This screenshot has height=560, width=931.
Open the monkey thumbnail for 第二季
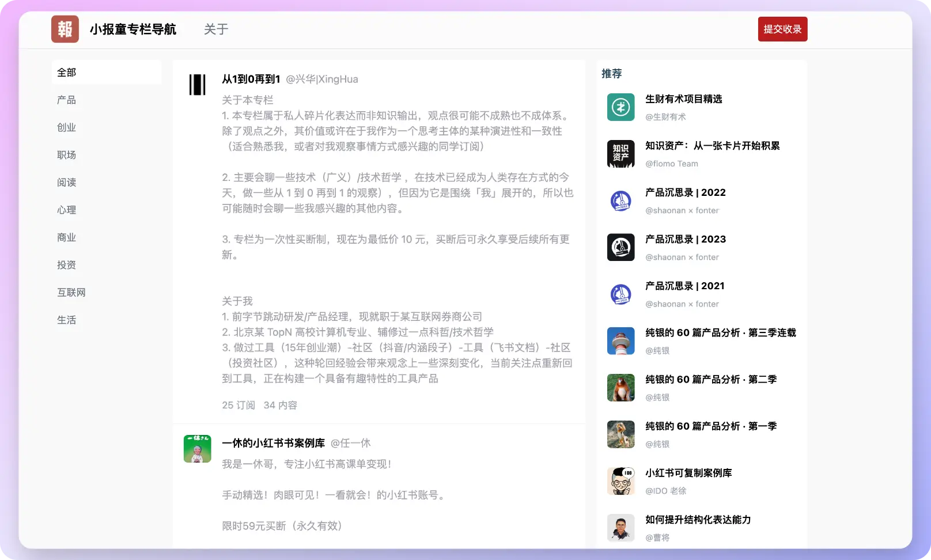click(x=620, y=387)
